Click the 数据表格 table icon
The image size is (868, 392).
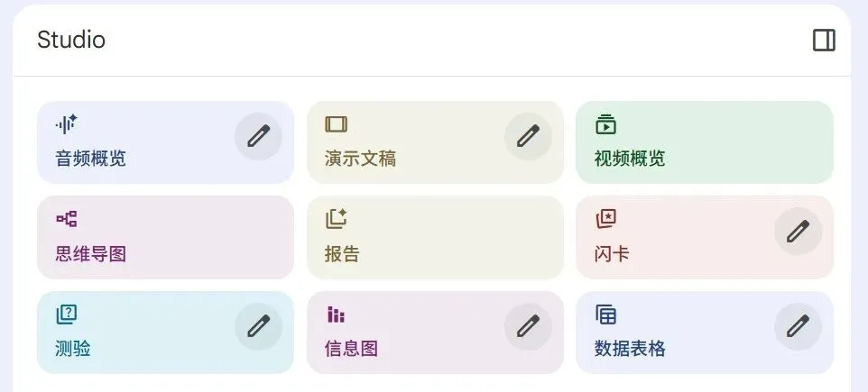tap(605, 315)
